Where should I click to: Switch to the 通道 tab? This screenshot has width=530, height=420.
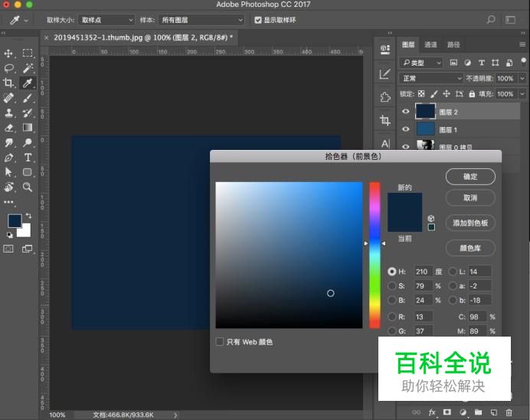coord(430,44)
